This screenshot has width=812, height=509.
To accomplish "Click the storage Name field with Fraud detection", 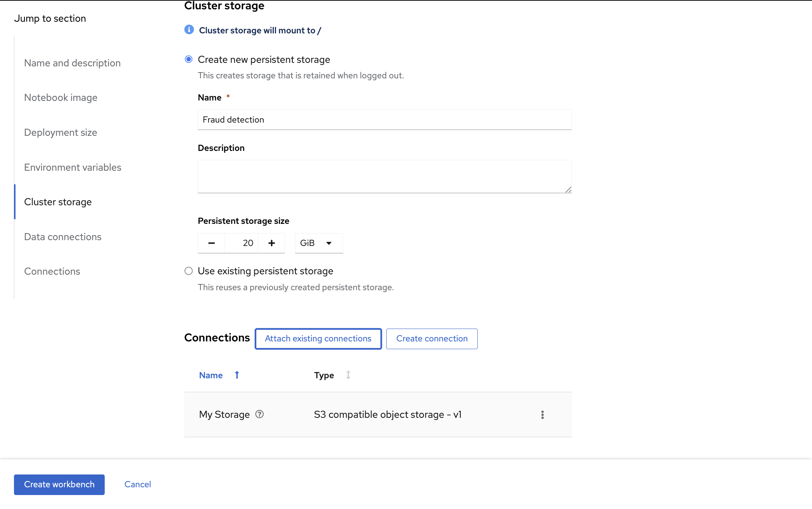I will (x=384, y=119).
